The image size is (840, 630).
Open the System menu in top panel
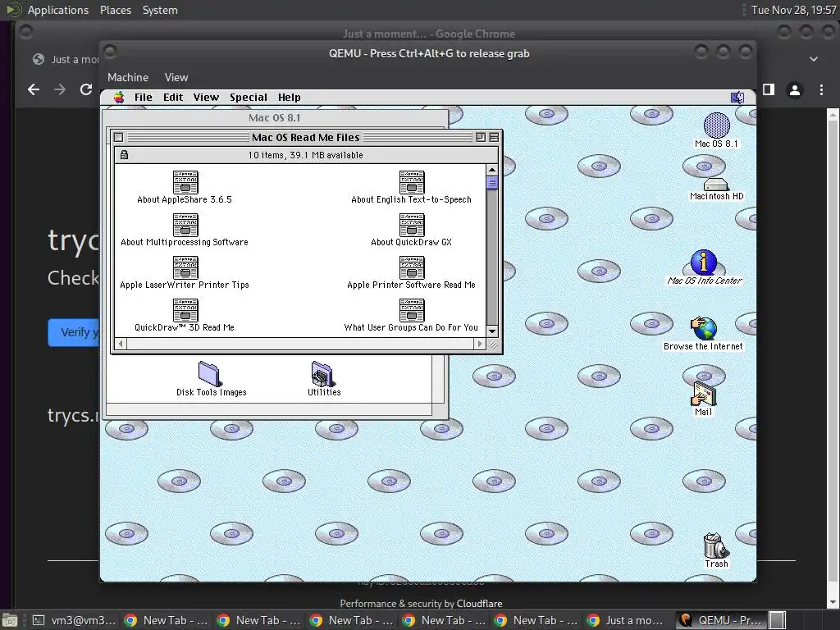coord(160,10)
